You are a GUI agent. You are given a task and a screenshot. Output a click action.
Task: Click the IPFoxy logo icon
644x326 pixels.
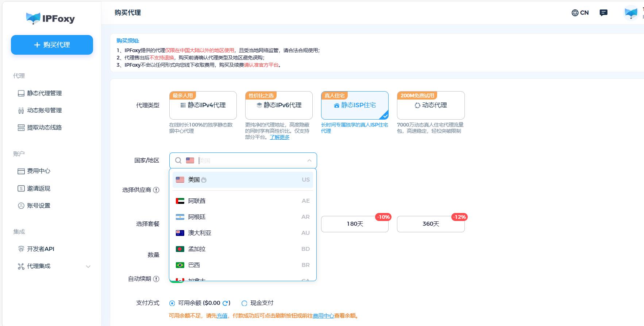[33, 18]
